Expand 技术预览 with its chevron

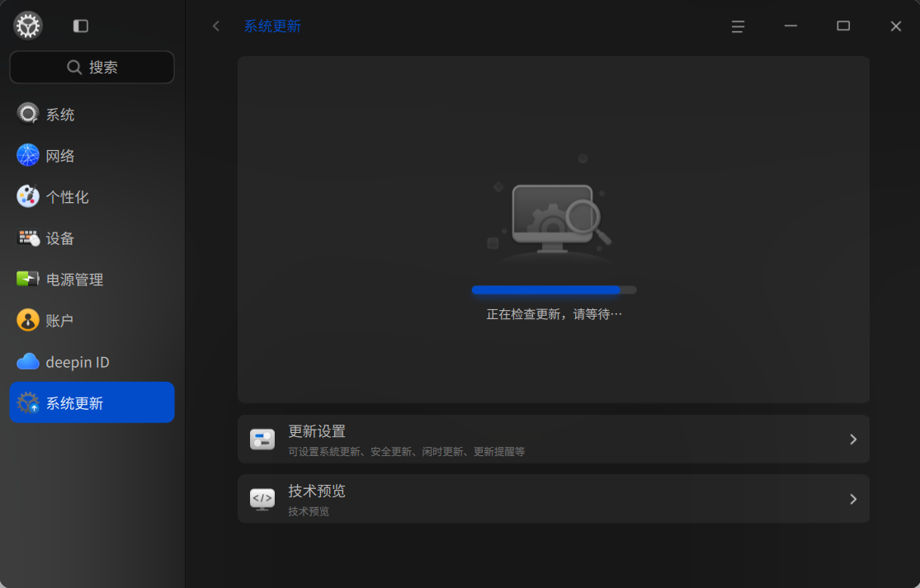pos(853,499)
